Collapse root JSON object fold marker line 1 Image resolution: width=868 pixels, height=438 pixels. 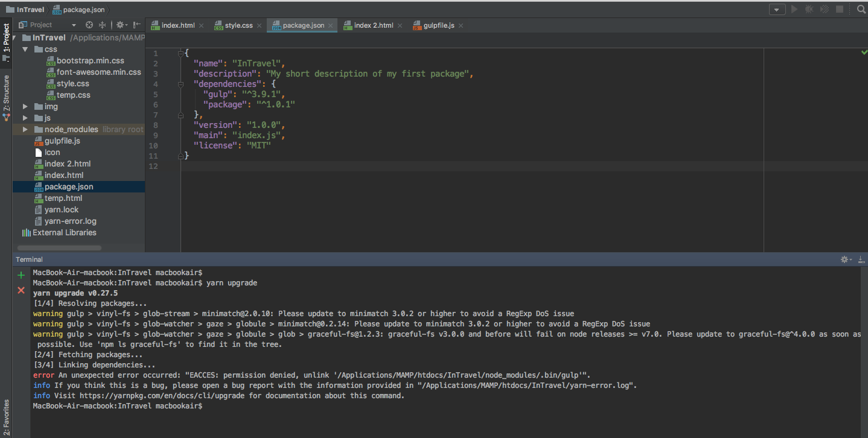coord(180,53)
